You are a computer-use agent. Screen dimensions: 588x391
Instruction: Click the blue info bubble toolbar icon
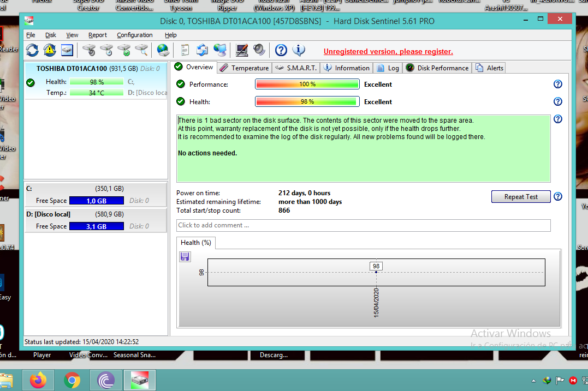[x=299, y=50]
